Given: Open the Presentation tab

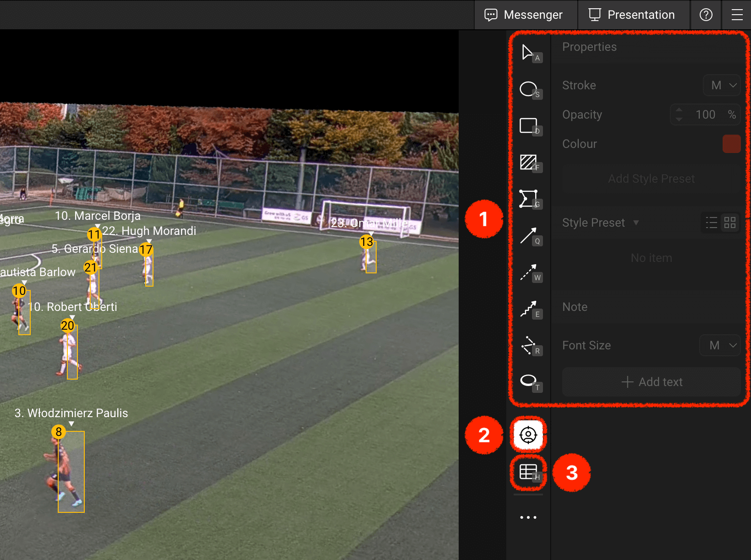Looking at the screenshot, I should (x=632, y=15).
